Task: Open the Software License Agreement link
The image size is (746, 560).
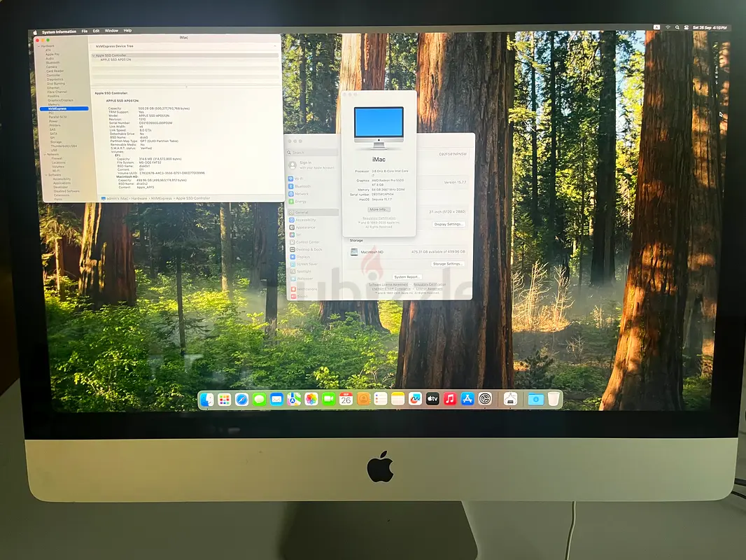Action: (x=388, y=284)
